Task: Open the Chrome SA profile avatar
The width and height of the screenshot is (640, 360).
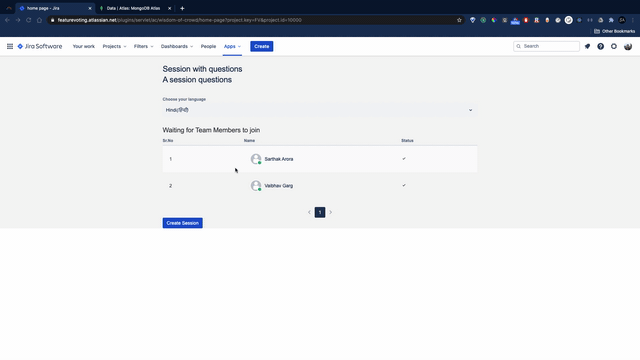Action: point(622,20)
